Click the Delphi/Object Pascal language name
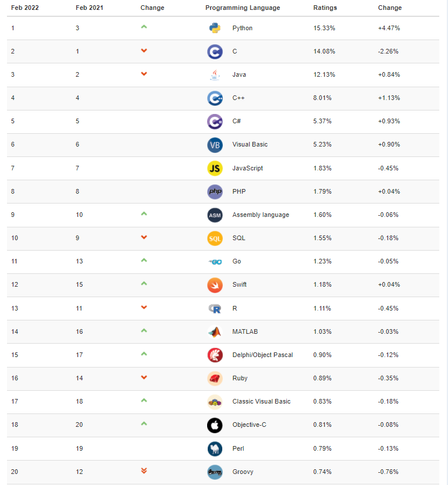448x485 pixels. point(262,355)
